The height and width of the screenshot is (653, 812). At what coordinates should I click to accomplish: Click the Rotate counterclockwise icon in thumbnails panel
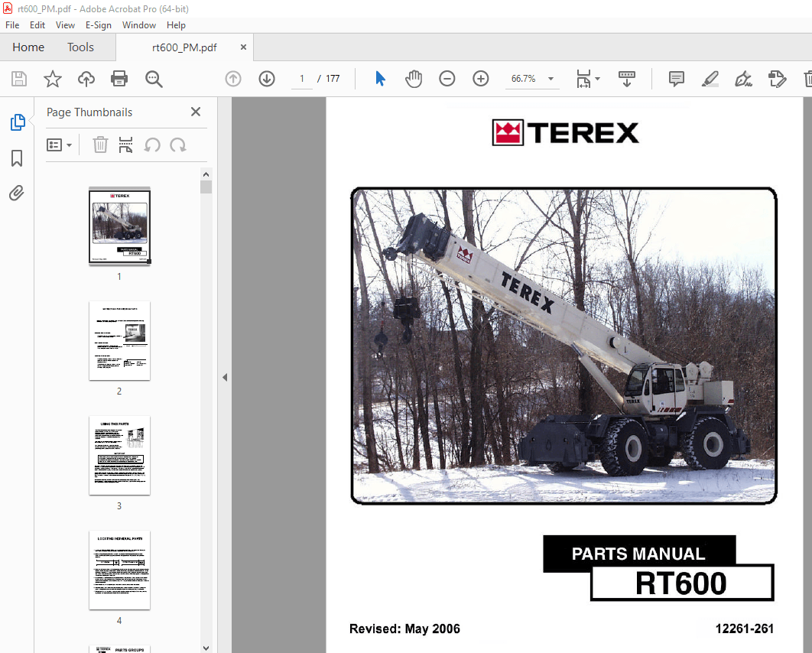pyautogui.click(x=152, y=145)
